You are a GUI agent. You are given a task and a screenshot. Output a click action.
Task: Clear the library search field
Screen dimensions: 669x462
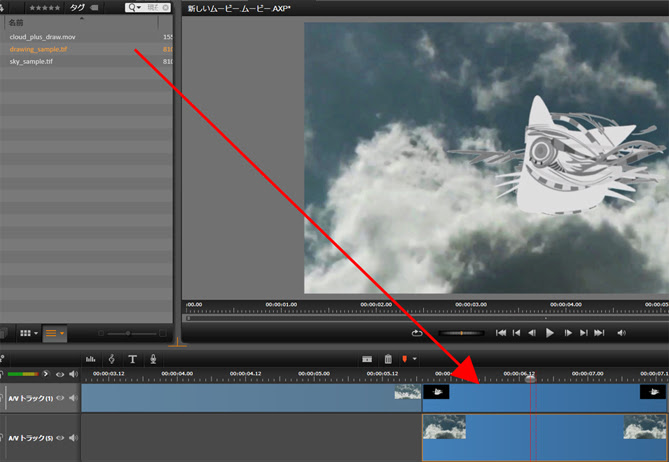[166, 8]
